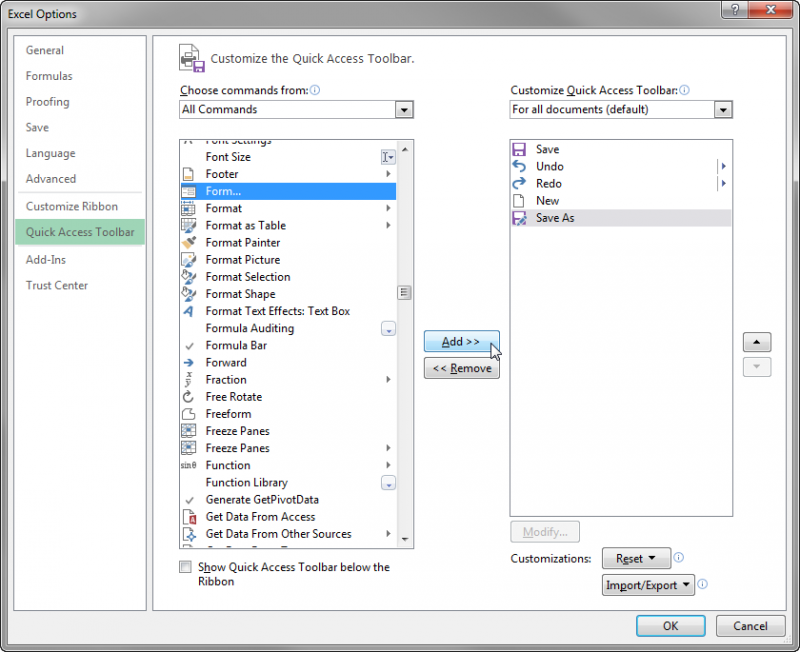
Task: Click info icon next to Reset
Action: (678, 557)
